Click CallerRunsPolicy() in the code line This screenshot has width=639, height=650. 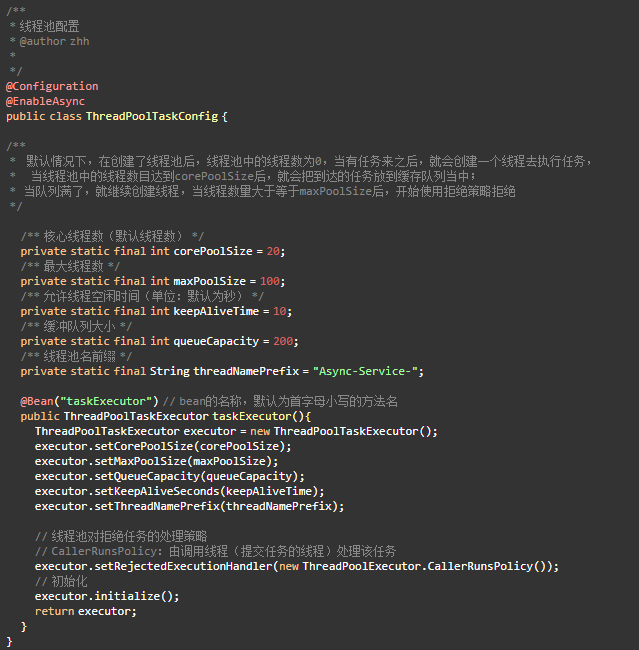click(487, 566)
